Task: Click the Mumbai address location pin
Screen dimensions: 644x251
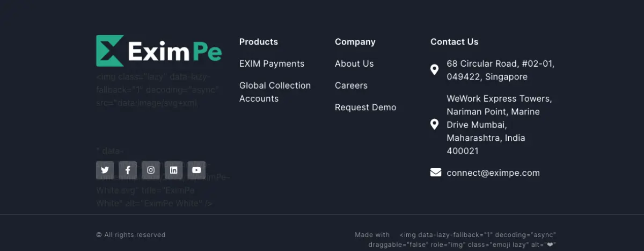Action: click(435, 125)
